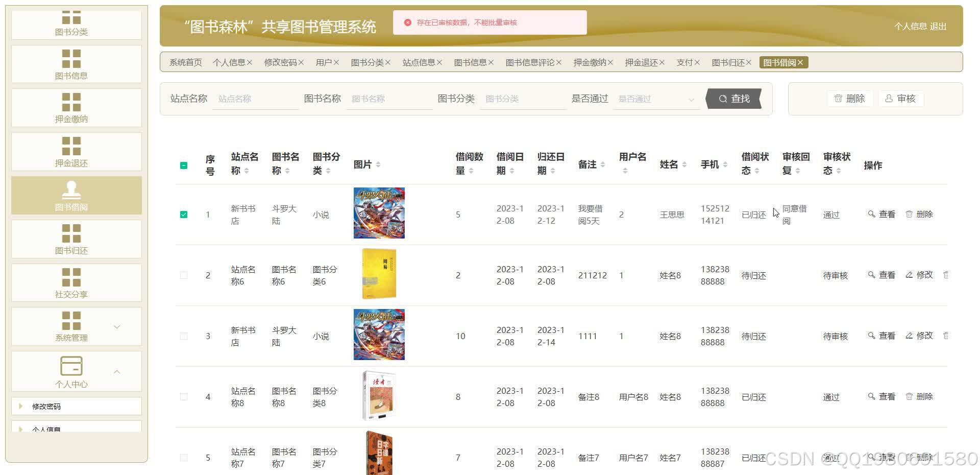Screen dimensions: 980x475
Task: Uncheck the checkbox on the 斗罗大陆 first row
Action: (184, 215)
